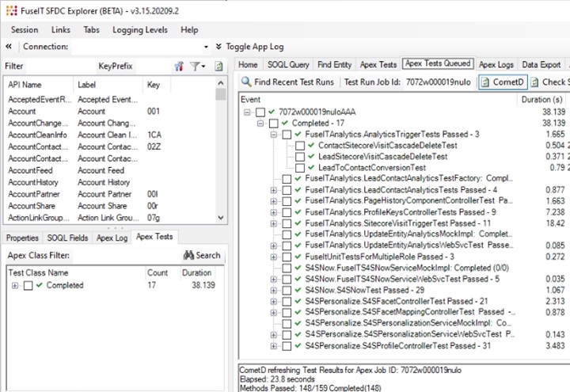Click the filter tools icon beside KeyPrefix

178,67
